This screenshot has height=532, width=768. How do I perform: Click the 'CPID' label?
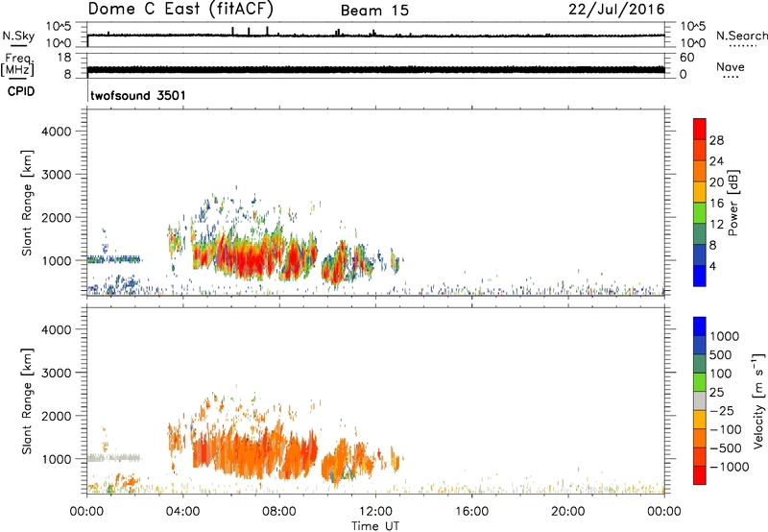[21, 91]
